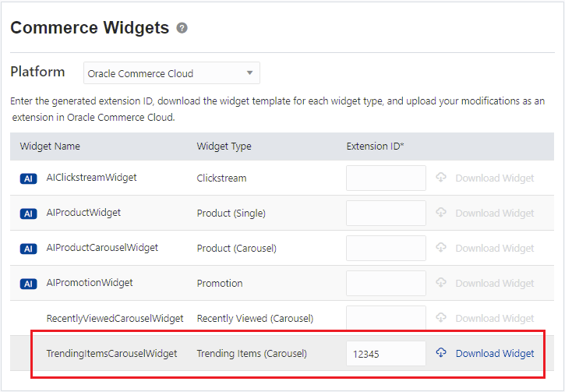Screen dimensions: 565x392
Task: Focus Extension ID field for AIProductCarouselWidget
Action: click(x=386, y=249)
